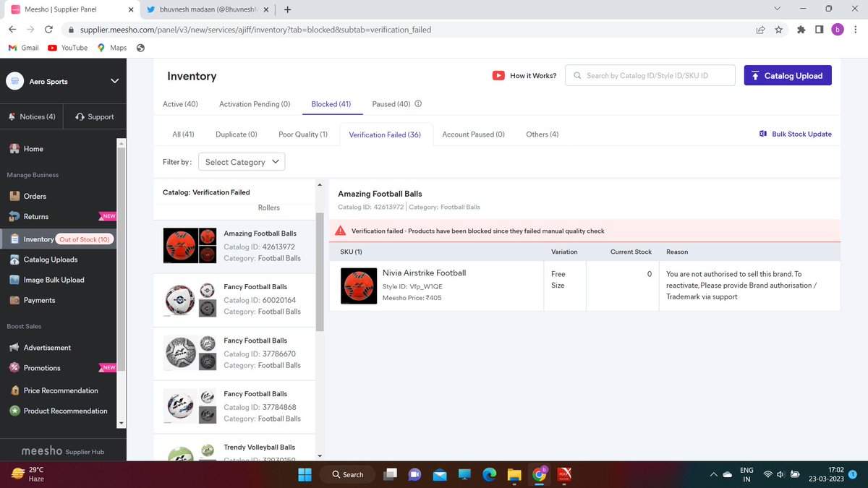This screenshot has width=868, height=488.
Task: Open Microsoft Edge from the taskbar
Action: (489, 474)
